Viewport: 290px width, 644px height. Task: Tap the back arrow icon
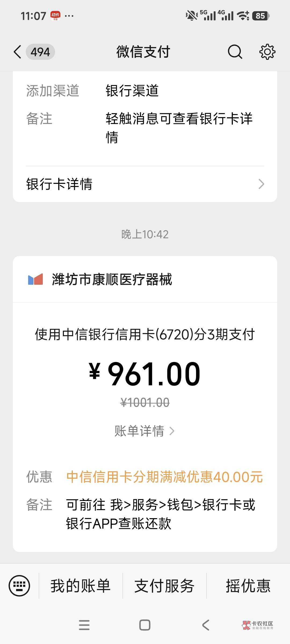point(17,52)
